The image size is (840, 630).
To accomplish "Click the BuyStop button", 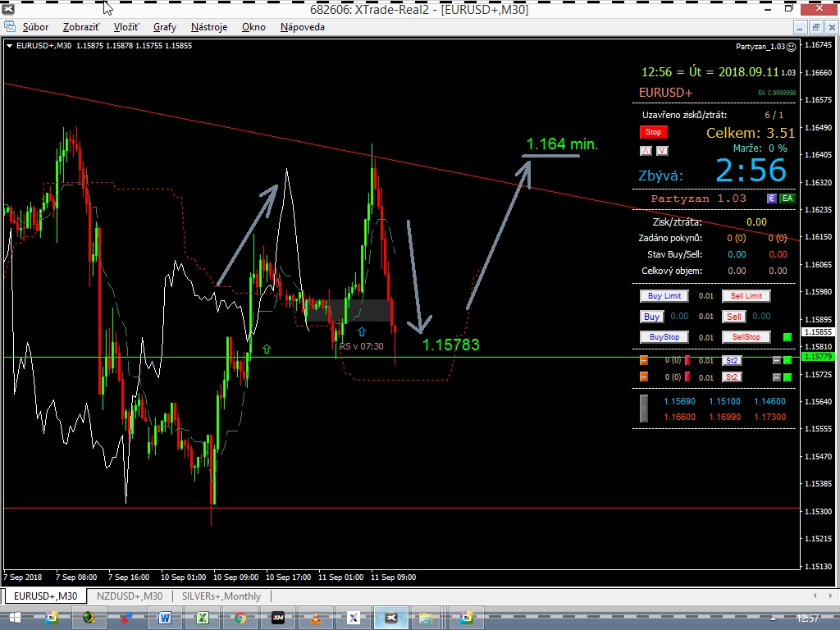I will pos(664,337).
